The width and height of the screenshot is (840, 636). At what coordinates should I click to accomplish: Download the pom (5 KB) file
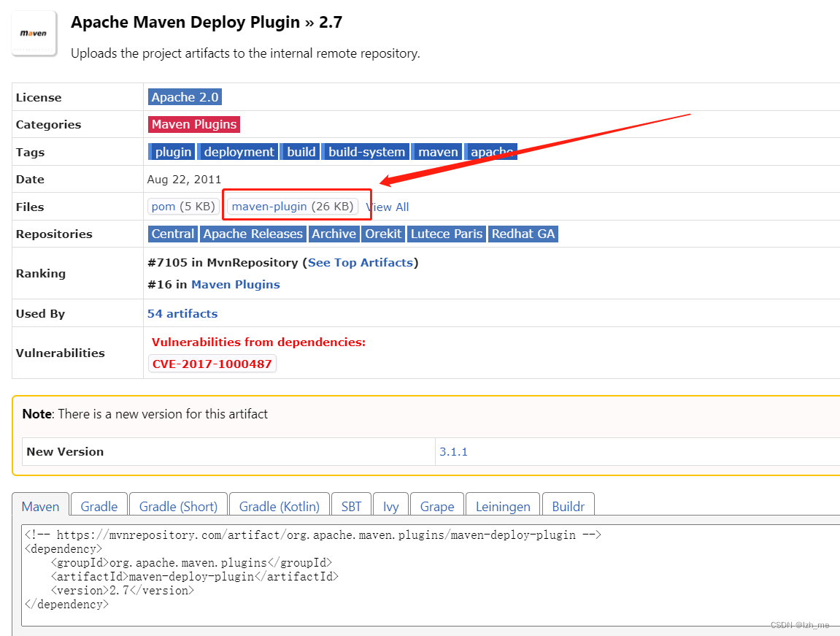click(x=183, y=207)
